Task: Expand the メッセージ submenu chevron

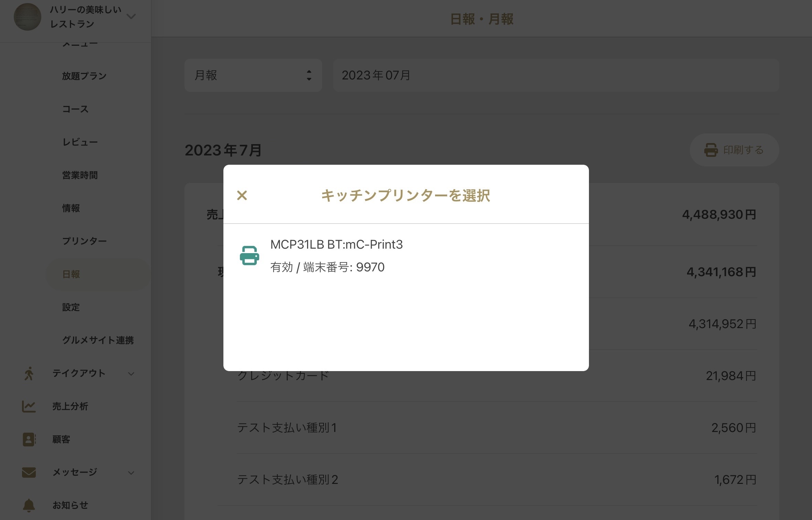Action: tap(131, 473)
